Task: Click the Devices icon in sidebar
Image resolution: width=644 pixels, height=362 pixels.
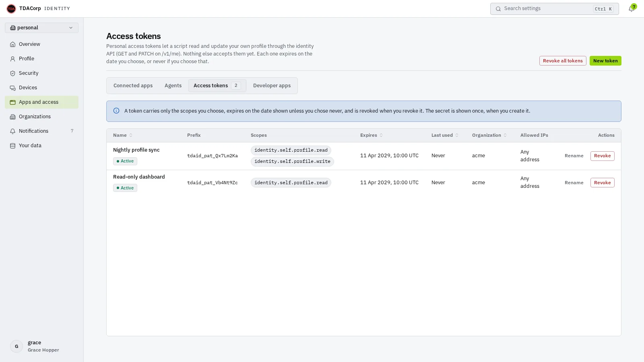Action: pyautogui.click(x=13, y=88)
